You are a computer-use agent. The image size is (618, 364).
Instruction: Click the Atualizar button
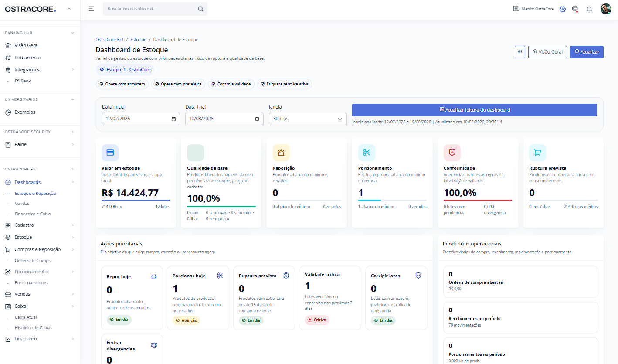point(587,52)
